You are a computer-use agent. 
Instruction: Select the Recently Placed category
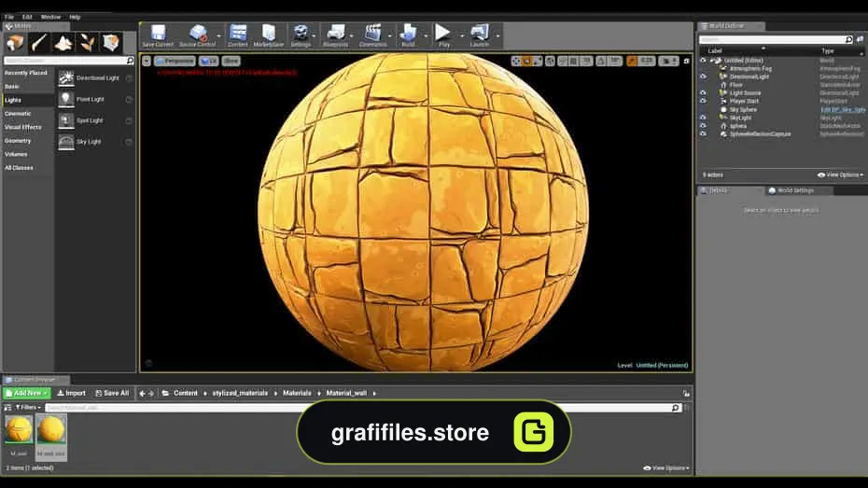click(26, 73)
